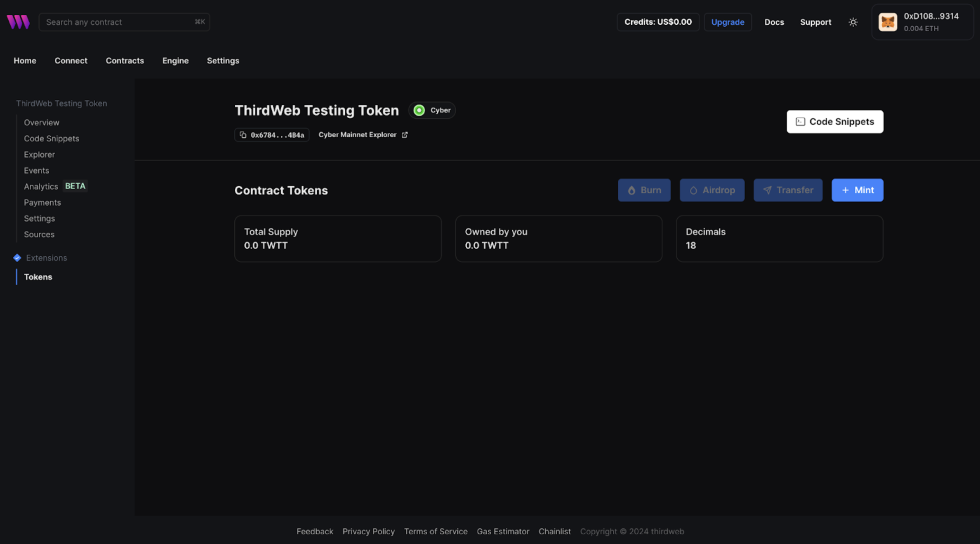Switch to the Engine tab
980x544 pixels.
point(175,61)
